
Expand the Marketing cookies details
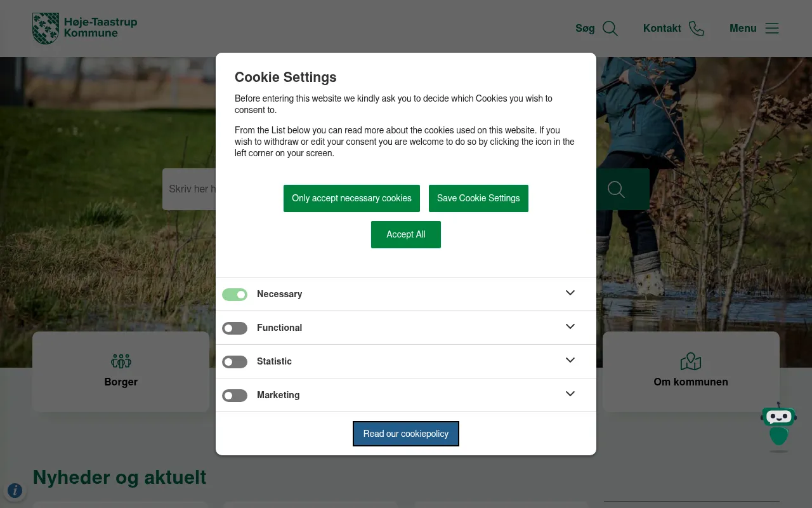coord(570,394)
